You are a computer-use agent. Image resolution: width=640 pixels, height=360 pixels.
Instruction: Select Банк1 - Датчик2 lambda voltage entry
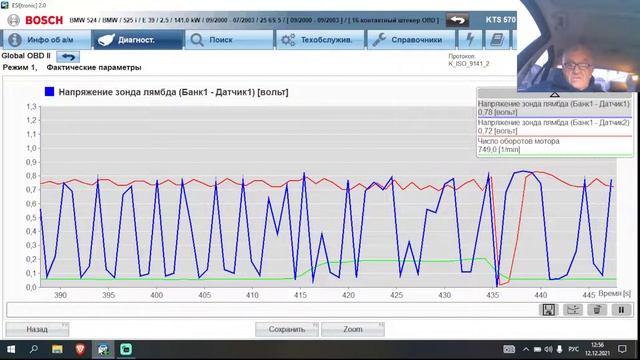pyautogui.click(x=555, y=127)
